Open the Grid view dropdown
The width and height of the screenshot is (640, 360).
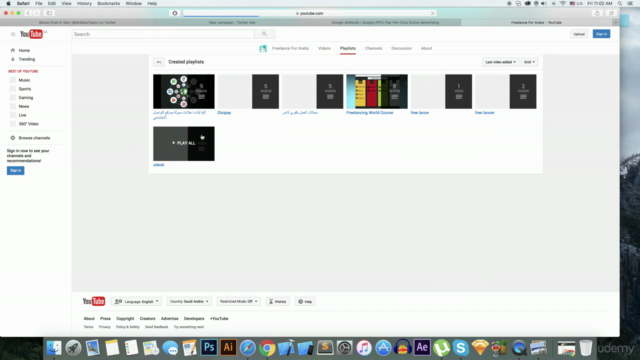[x=529, y=62]
